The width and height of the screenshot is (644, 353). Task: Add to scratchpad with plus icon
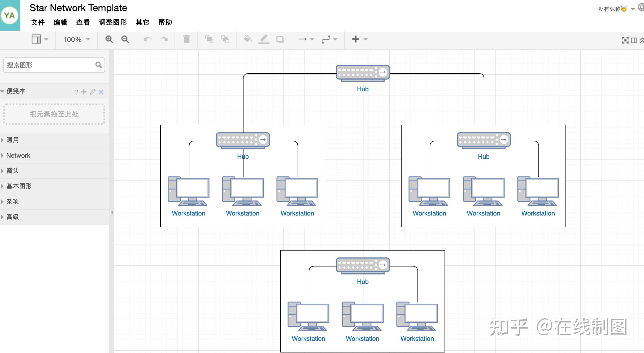click(x=84, y=92)
